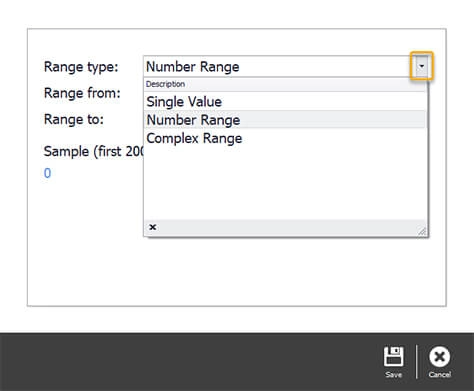Click the Range type: label
Viewport: 474px width, 391px height.
click(x=81, y=67)
